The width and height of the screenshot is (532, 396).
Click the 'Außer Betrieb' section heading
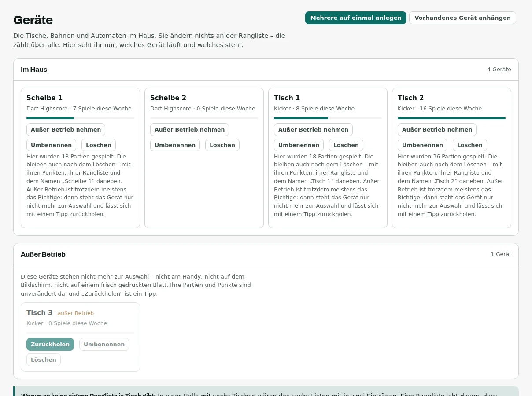[43, 254]
